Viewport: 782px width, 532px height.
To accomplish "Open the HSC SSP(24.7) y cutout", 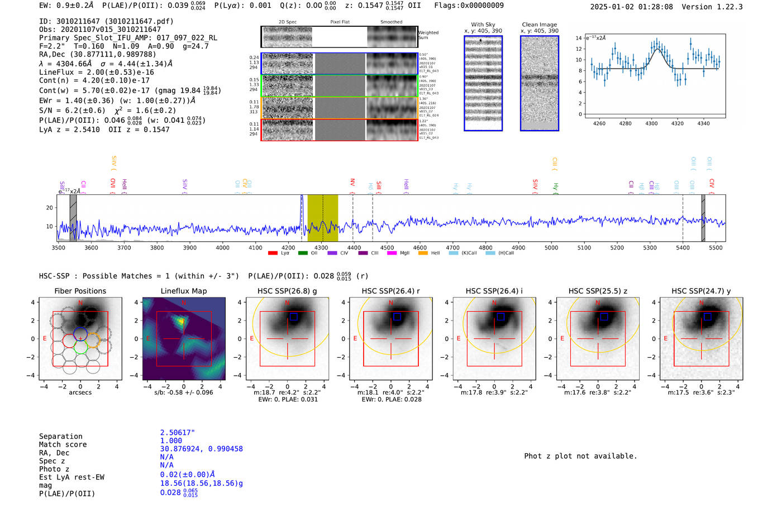I will [x=702, y=338].
